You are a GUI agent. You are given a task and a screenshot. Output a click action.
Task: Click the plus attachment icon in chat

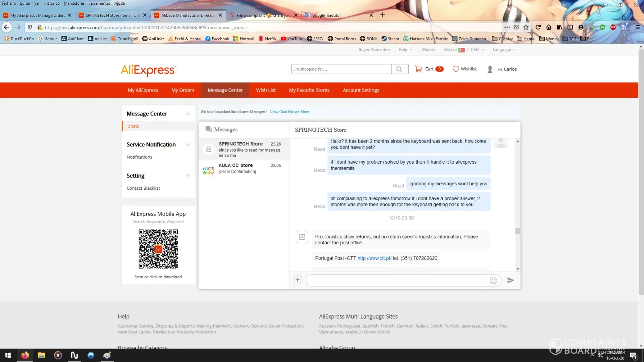[x=297, y=280]
